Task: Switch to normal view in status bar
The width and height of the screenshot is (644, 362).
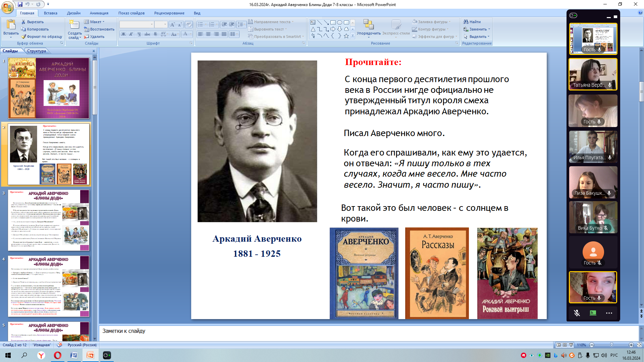Action: (x=558, y=345)
